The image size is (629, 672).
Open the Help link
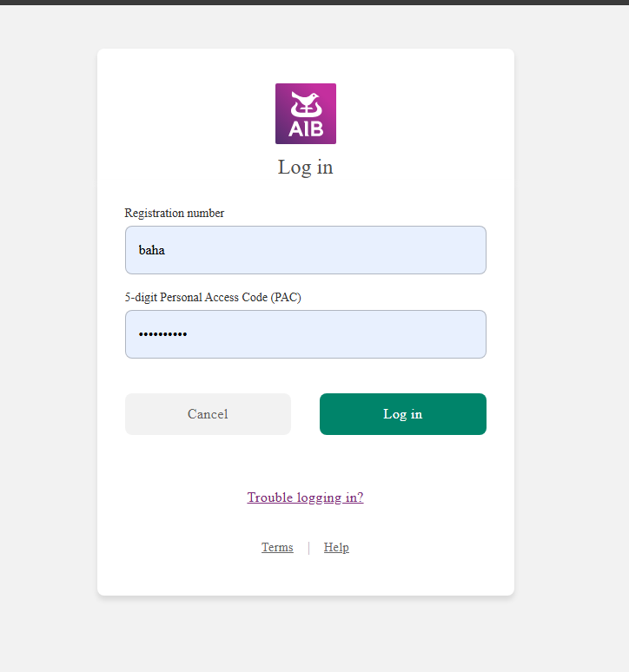coord(336,547)
